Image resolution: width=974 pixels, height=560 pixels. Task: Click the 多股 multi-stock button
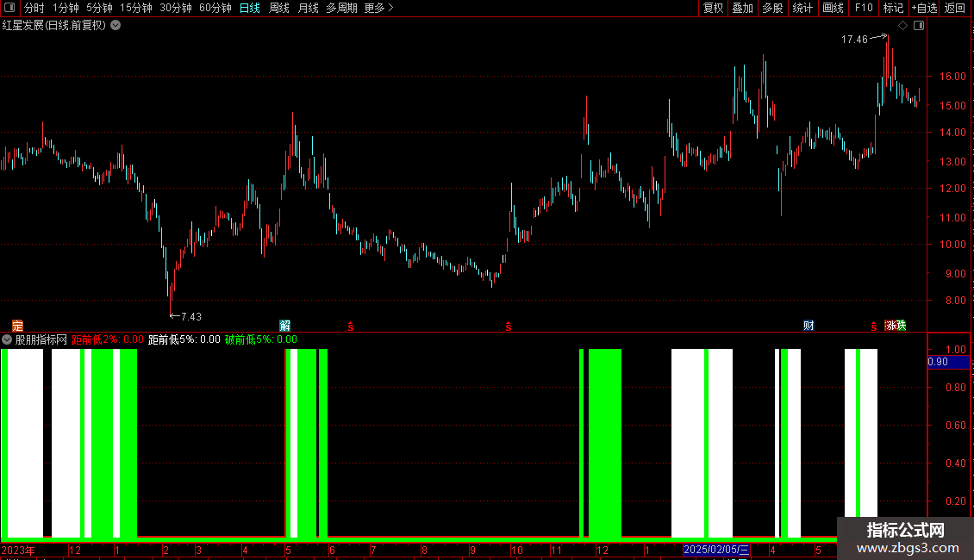coord(772,8)
